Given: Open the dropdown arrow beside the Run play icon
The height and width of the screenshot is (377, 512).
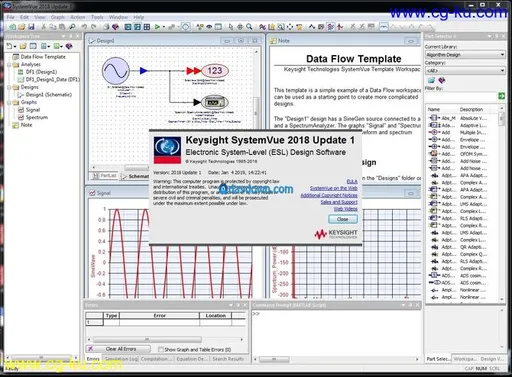Looking at the screenshot, I should [164, 27].
